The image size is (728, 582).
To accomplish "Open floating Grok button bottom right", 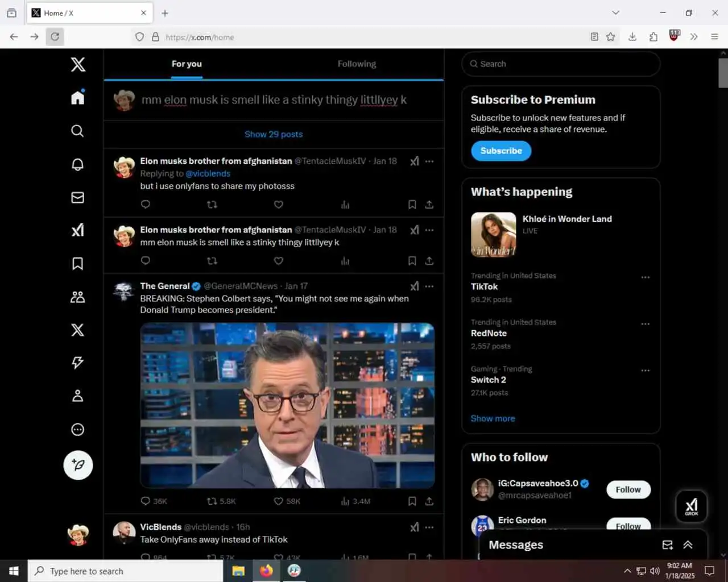I will point(692,506).
